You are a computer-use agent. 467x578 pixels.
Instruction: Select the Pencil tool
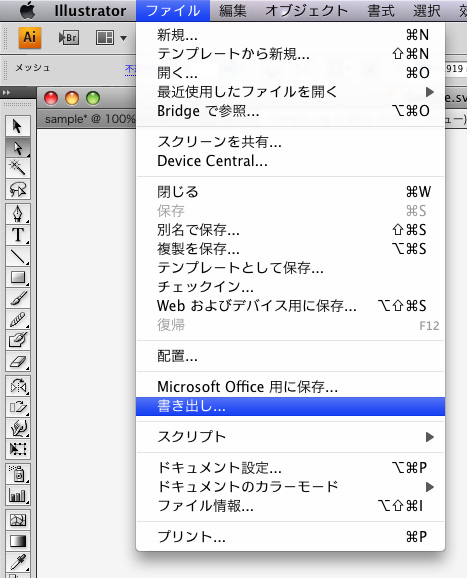(x=17, y=319)
